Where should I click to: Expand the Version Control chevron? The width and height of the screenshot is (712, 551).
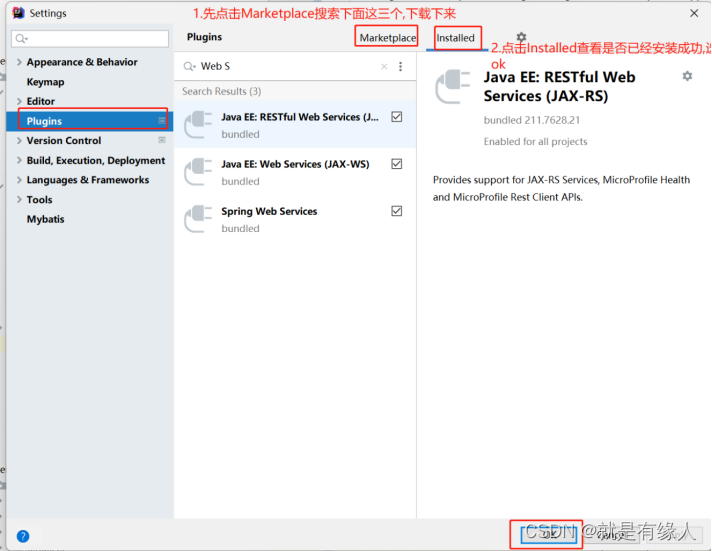click(19, 140)
